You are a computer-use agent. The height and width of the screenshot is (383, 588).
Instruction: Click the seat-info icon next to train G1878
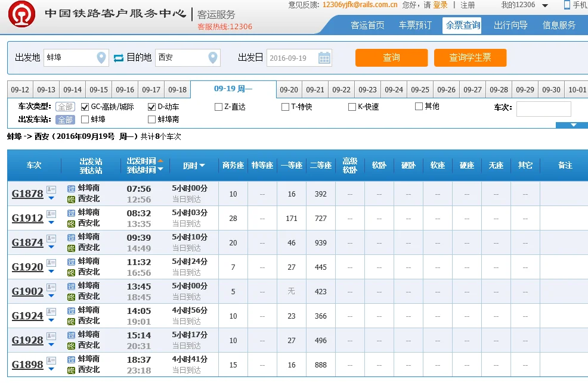click(51, 189)
